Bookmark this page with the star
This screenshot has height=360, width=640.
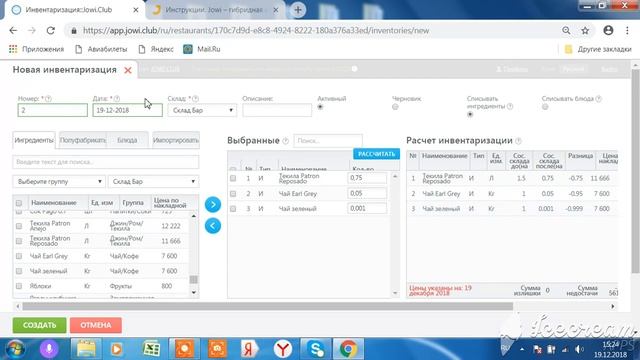tap(585, 31)
